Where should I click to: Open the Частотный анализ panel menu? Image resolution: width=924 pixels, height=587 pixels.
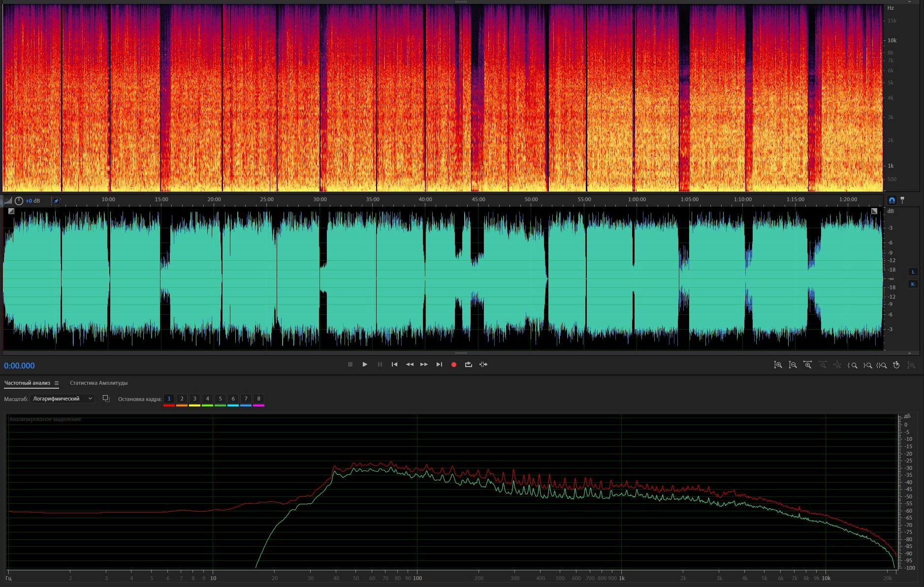point(57,383)
